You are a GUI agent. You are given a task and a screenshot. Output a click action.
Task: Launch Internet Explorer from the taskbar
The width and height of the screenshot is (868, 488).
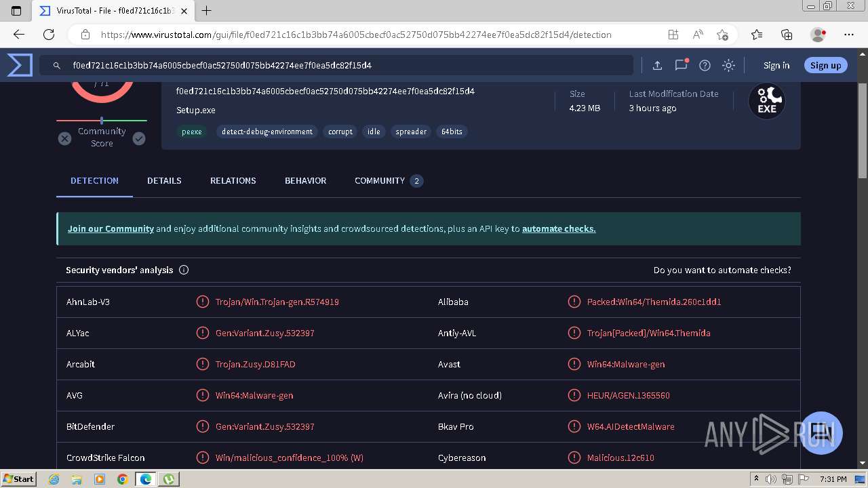coord(54,479)
